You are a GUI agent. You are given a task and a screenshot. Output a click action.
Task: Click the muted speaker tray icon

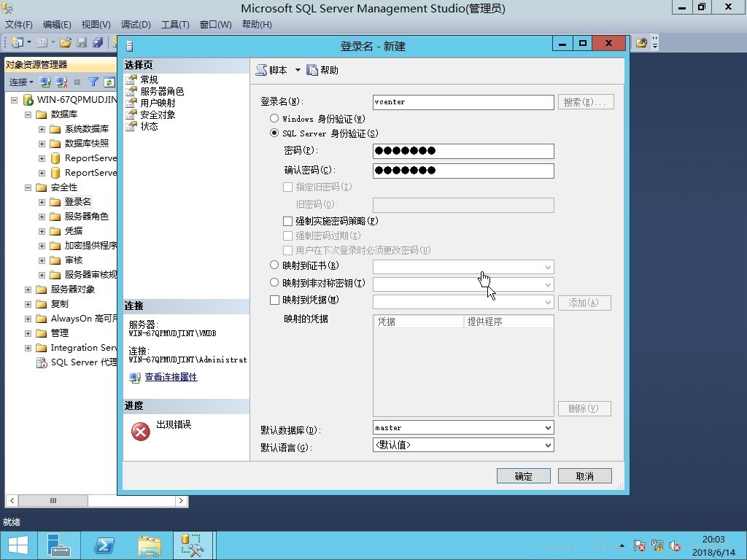[674, 545]
